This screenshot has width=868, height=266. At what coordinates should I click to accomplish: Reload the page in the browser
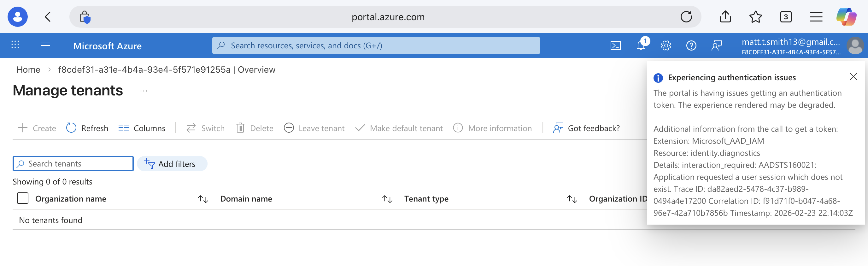tap(686, 17)
